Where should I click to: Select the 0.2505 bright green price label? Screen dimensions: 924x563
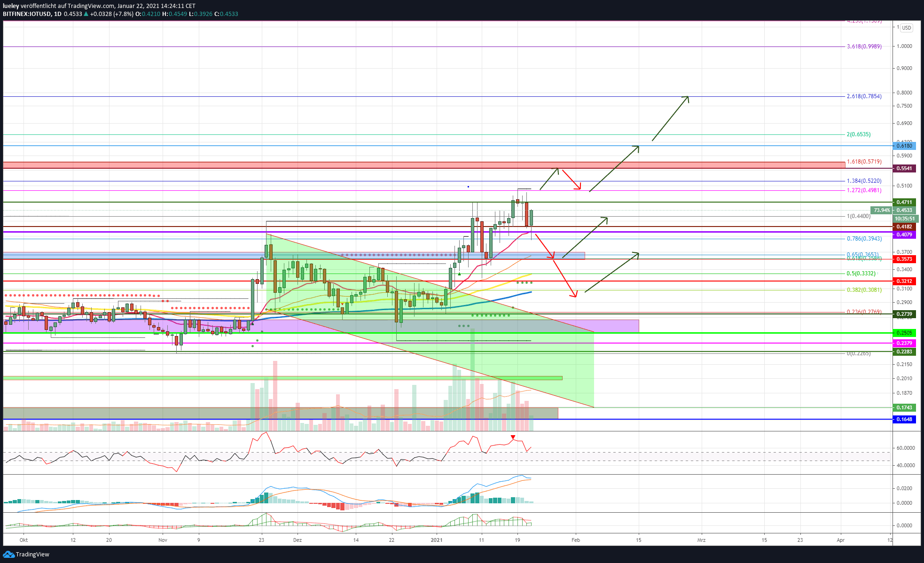tap(904, 333)
